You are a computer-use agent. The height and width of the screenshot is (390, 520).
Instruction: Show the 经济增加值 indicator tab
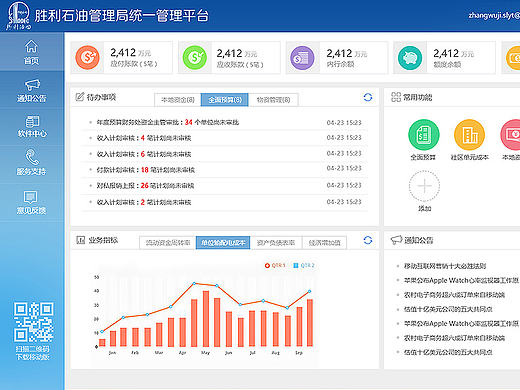pos(324,243)
